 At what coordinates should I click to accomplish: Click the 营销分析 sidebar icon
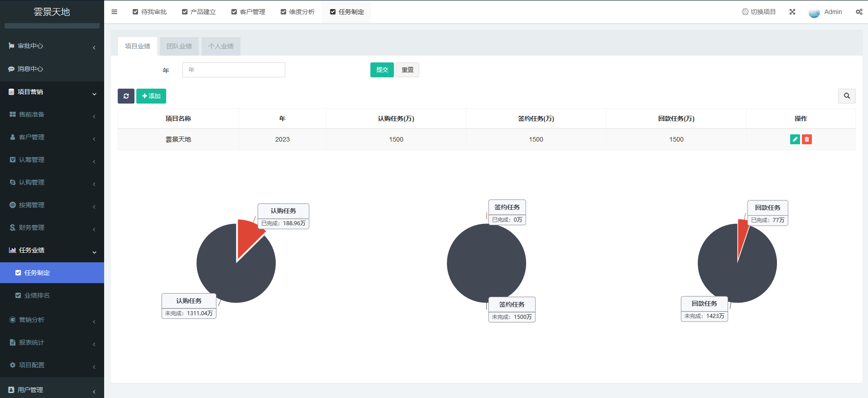point(13,320)
